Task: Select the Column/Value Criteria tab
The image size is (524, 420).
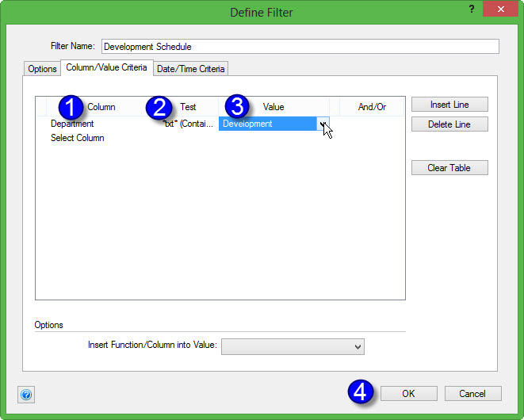Action: point(106,67)
